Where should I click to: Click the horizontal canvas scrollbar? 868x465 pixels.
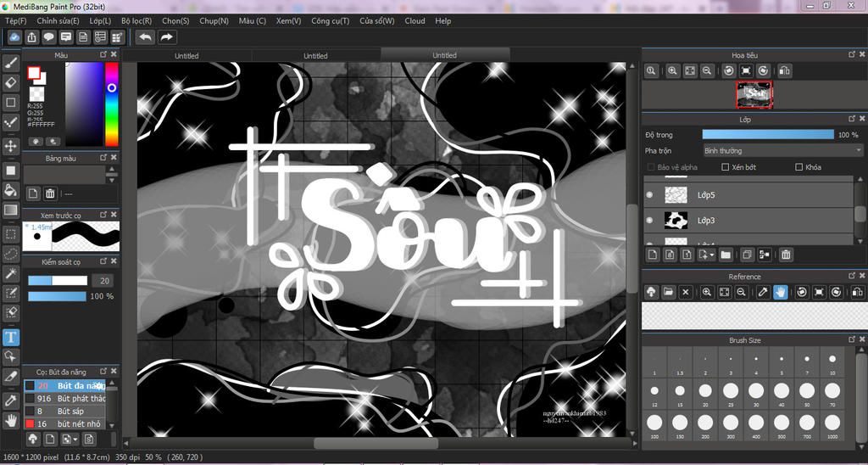pos(376,444)
